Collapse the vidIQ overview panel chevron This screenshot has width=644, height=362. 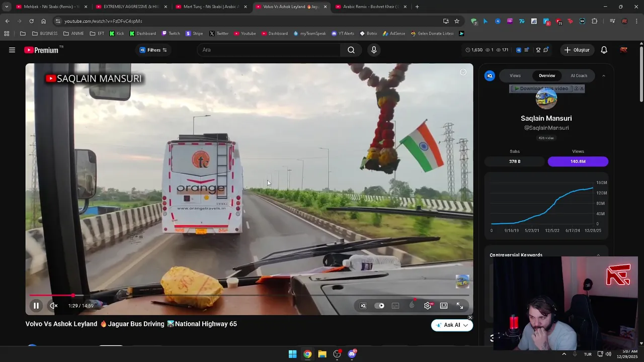[x=604, y=76]
